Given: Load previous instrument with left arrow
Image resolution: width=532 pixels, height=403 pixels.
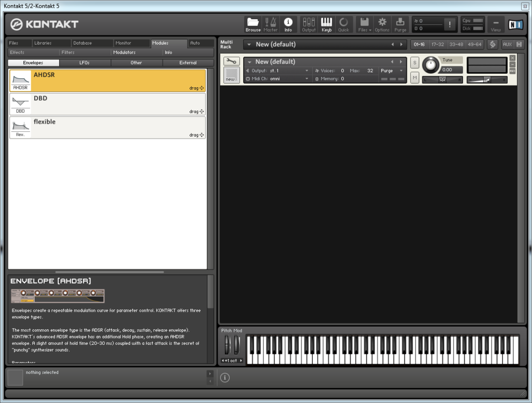Looking at the screenshot, I should pos(392,62).
